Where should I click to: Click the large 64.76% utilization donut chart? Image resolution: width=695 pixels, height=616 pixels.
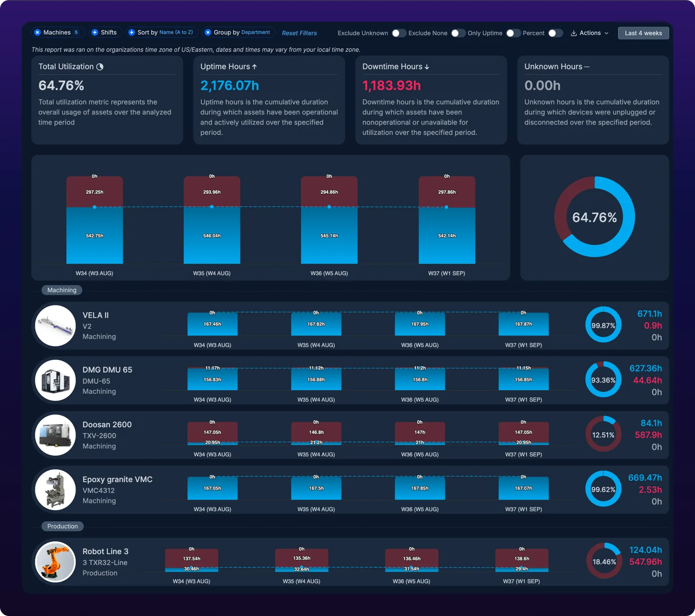click(x=595, y=217)
